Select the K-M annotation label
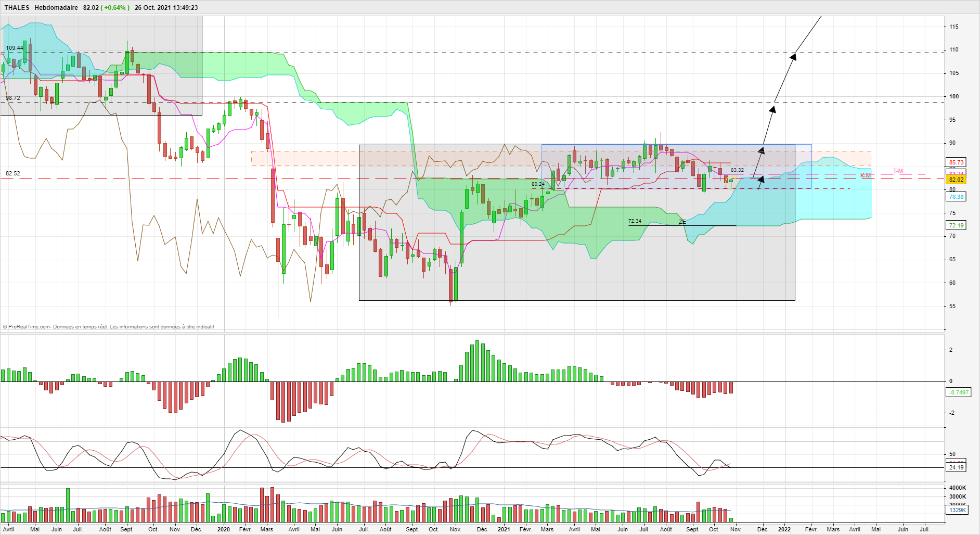Viewport: 980px width, 535px height. pos(866,176)
